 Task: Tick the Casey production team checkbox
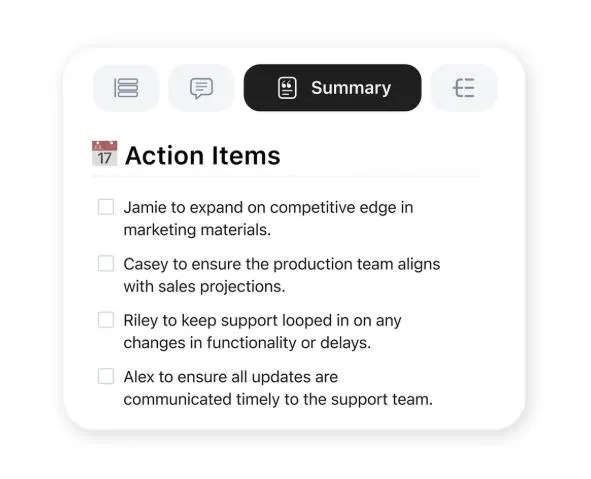pos(106,263)
